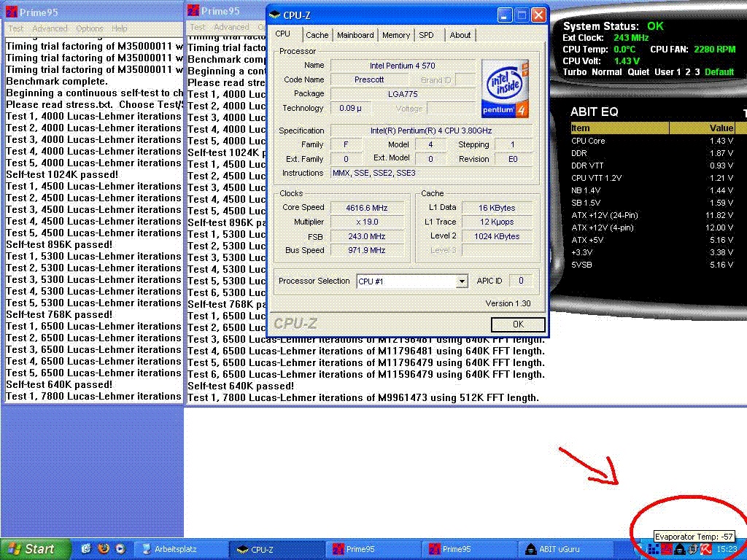Click Instructions field MMX, SSE, SSE2, SSE3

(431, 174)
